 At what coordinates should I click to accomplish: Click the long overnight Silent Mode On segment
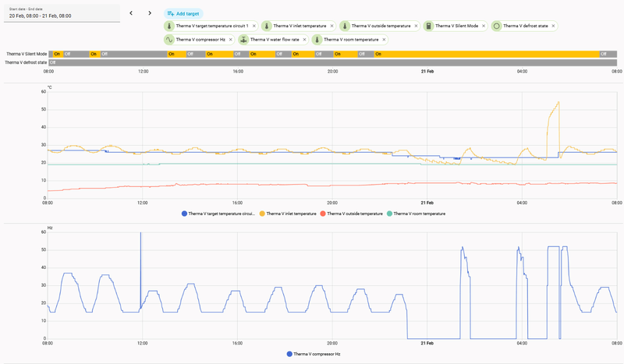pyautogui.click(x=487, y=54)
